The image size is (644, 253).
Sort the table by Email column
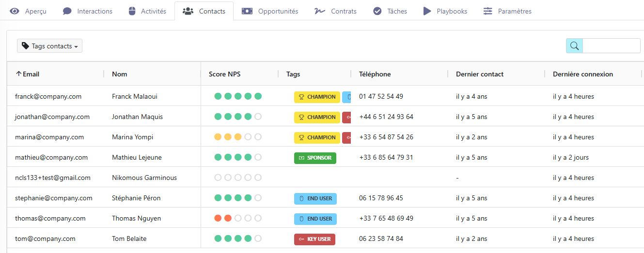coord(31,74)
